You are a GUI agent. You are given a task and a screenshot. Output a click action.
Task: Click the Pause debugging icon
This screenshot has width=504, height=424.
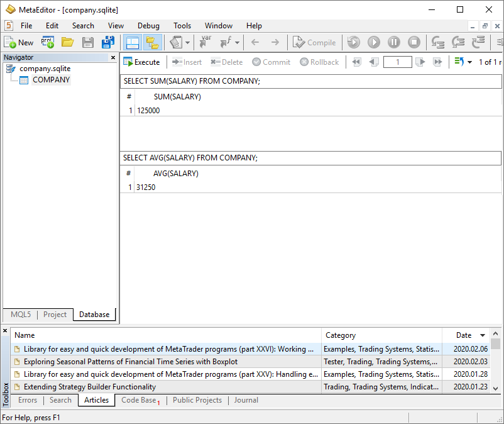(394, 43)
